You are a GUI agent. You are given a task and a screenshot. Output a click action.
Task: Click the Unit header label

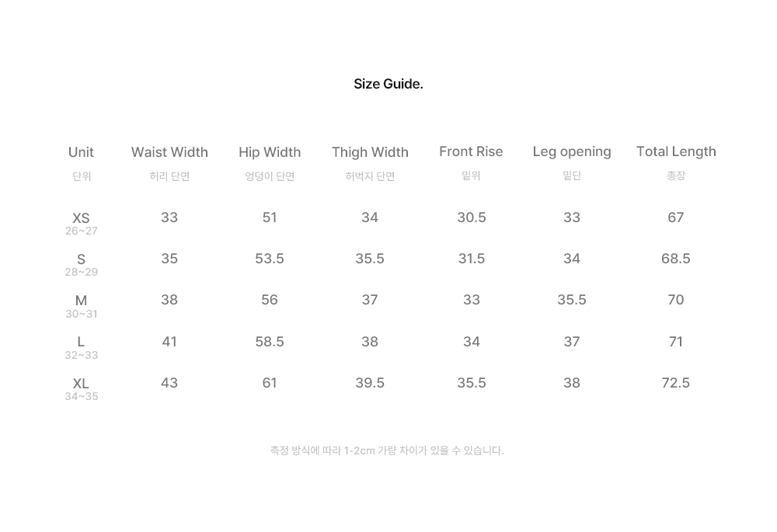[x=82, y=152]
